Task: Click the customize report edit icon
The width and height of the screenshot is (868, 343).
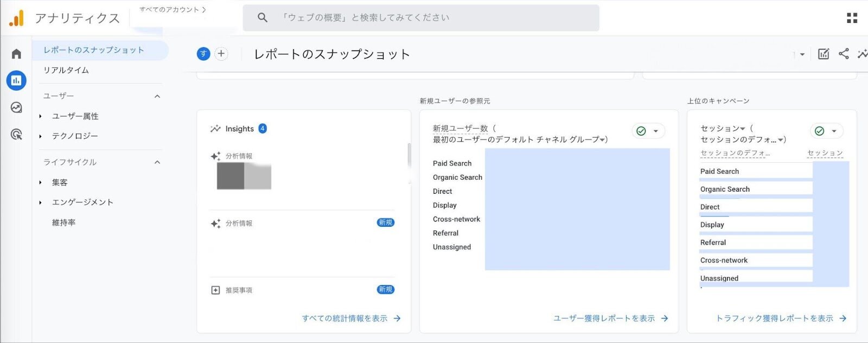Action: 823,54
